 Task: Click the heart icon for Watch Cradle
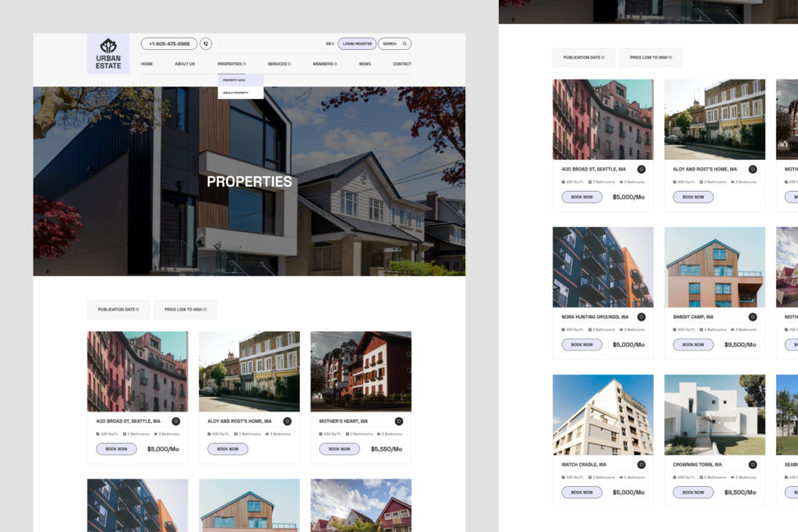click(641, 464)
